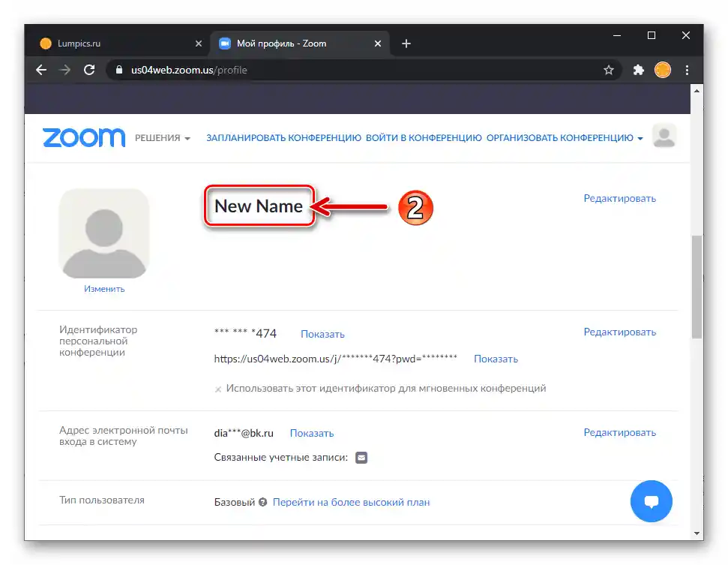Minimize the browser window
The height and width of the screenshot is (565, 728).
click(x=617, y=35)
